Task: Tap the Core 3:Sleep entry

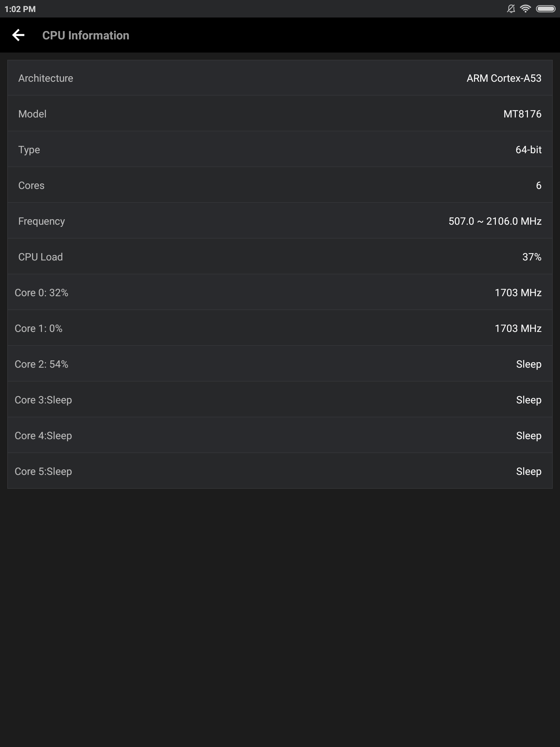Action: pyautogui.click(x=43, y=400)
